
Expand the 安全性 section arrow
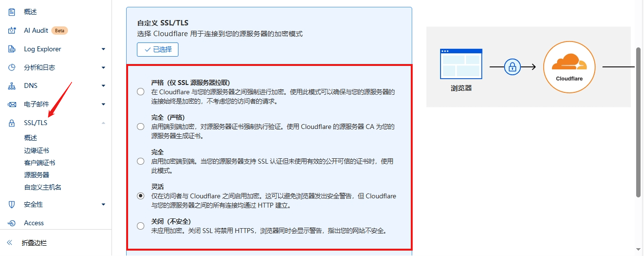click(x=103, y=205)
